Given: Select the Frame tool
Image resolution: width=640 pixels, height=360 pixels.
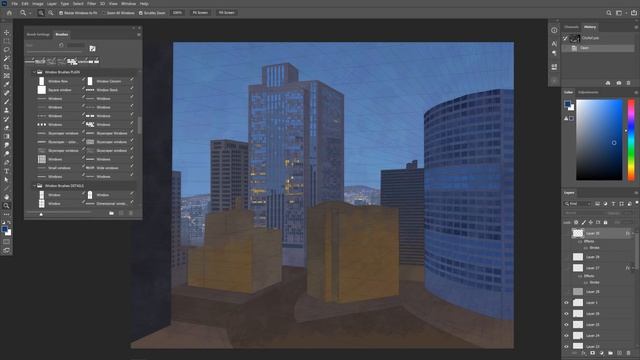Looking at the screenshot, I should pyautogui.click(x=7, y=76).
